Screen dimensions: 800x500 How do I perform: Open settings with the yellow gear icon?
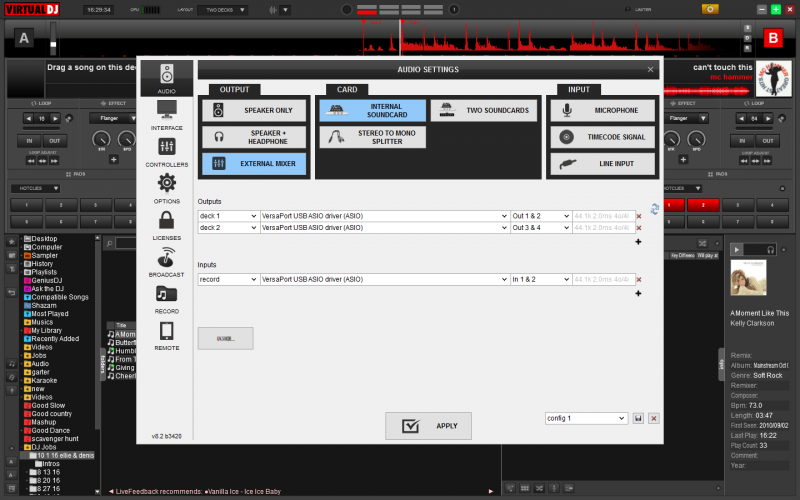click(710, 9)
